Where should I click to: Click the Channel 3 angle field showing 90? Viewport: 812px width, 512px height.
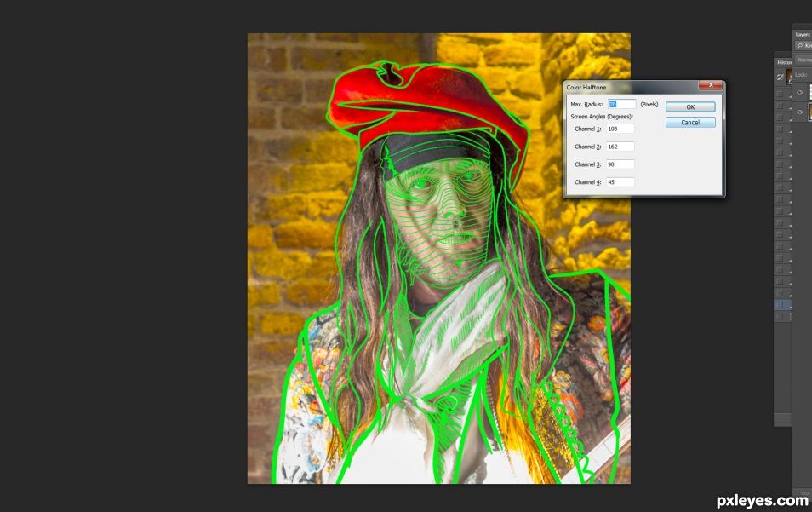(x=620, y=164)
